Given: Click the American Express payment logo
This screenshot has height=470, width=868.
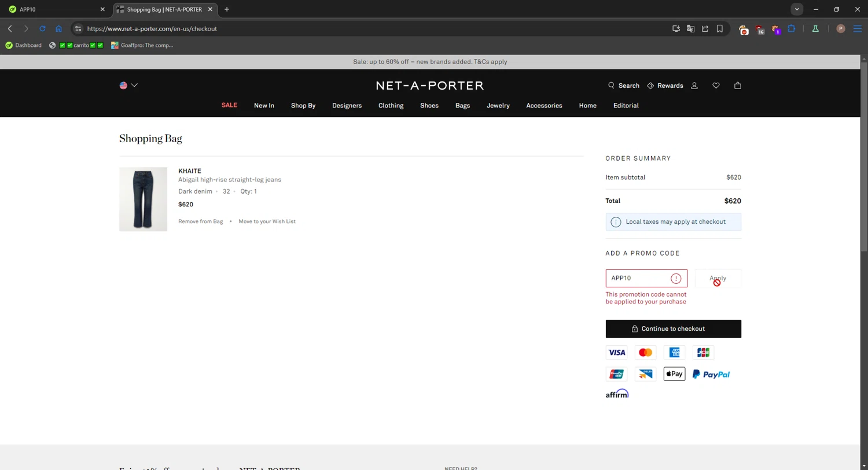Looking at the screenshot, I should (674, 353).
